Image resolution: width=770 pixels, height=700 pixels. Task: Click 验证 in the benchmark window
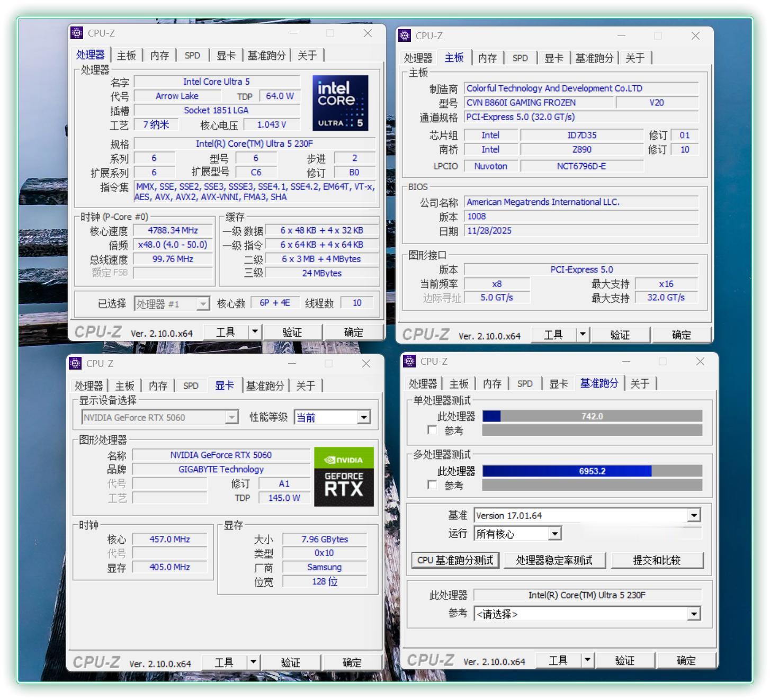click(x=625, y=660)
